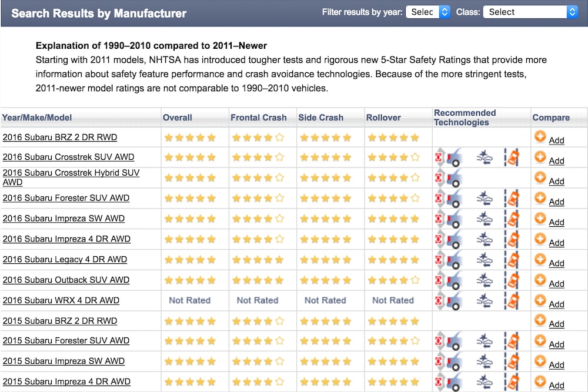This screenshot has width=588, height=392.
Task: Click the lane departure icon for 2015 Impreza SW
Action: coord(512,361)
